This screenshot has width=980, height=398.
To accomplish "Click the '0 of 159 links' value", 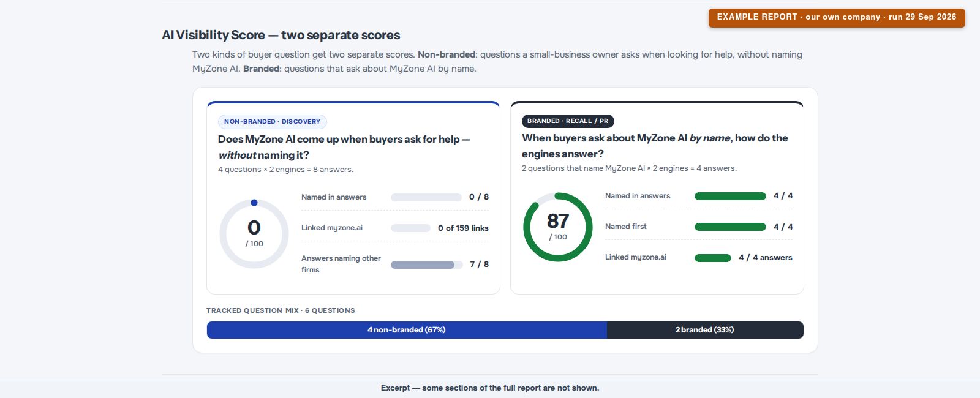I will (463, 228).
